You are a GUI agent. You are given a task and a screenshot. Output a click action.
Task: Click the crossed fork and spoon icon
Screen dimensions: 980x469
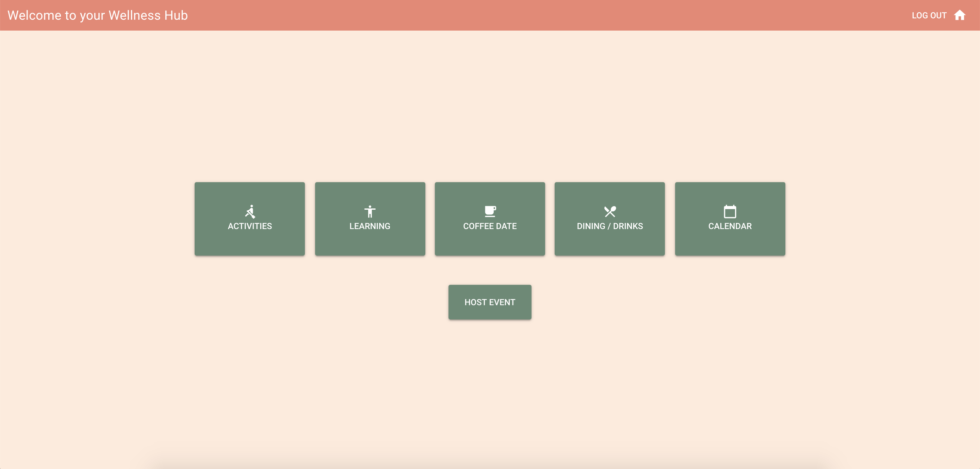point(610,211)
